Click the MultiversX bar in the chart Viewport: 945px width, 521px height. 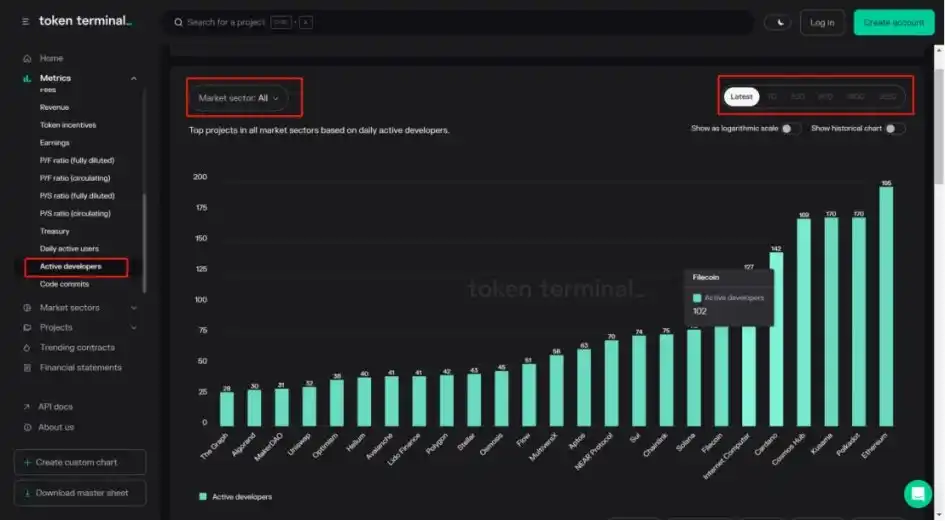click(556, 391)
